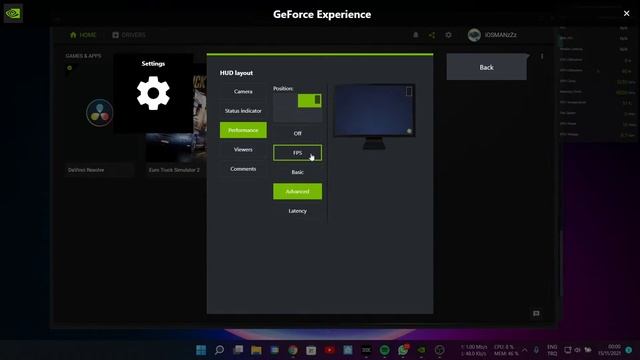Viewport: 640px width, 360px height.
Task: Click the Back button
Action: [486, 67]
